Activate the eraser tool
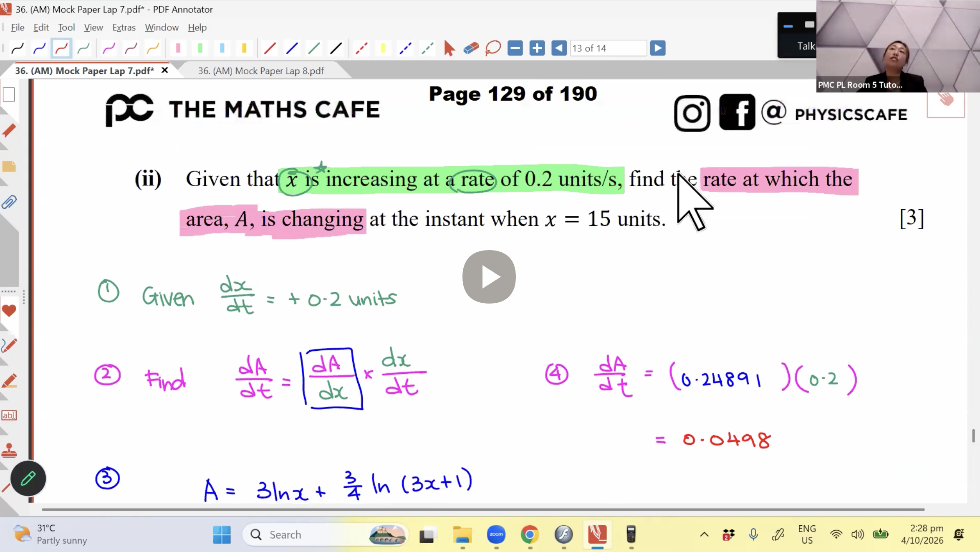This screenshot has width=980, height=552. (x=471, y=48)
